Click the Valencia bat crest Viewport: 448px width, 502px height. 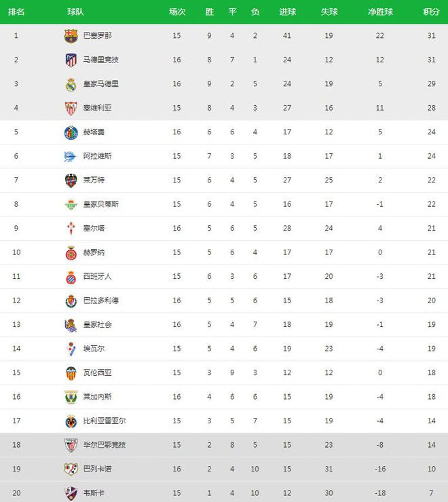pyautogui.click(x=71, y=373)
